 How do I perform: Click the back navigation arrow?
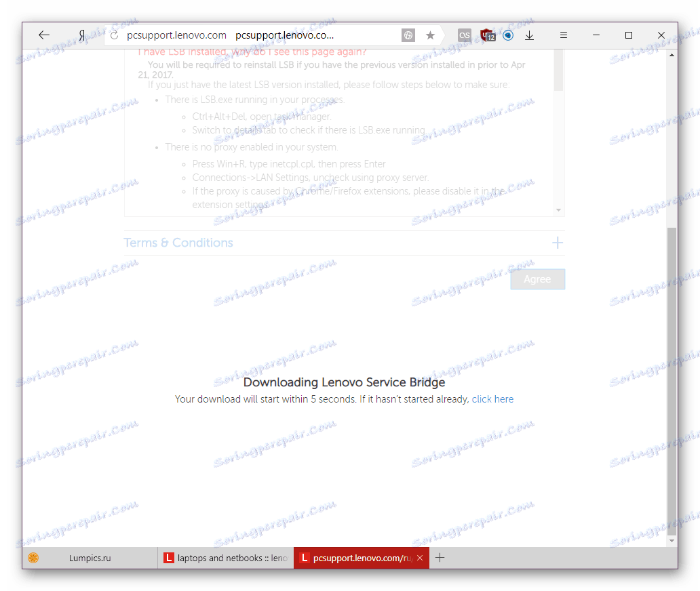(43, 35)
